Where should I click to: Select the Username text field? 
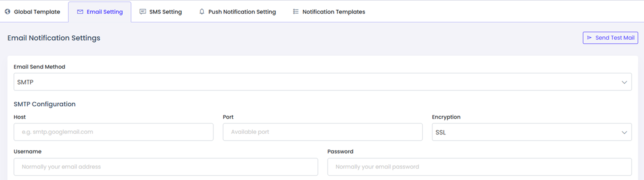(x=166, y=167)
